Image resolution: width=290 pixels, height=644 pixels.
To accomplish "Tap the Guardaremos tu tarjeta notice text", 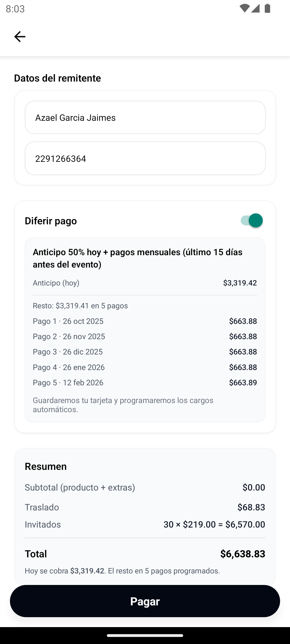I will [123, 405].
